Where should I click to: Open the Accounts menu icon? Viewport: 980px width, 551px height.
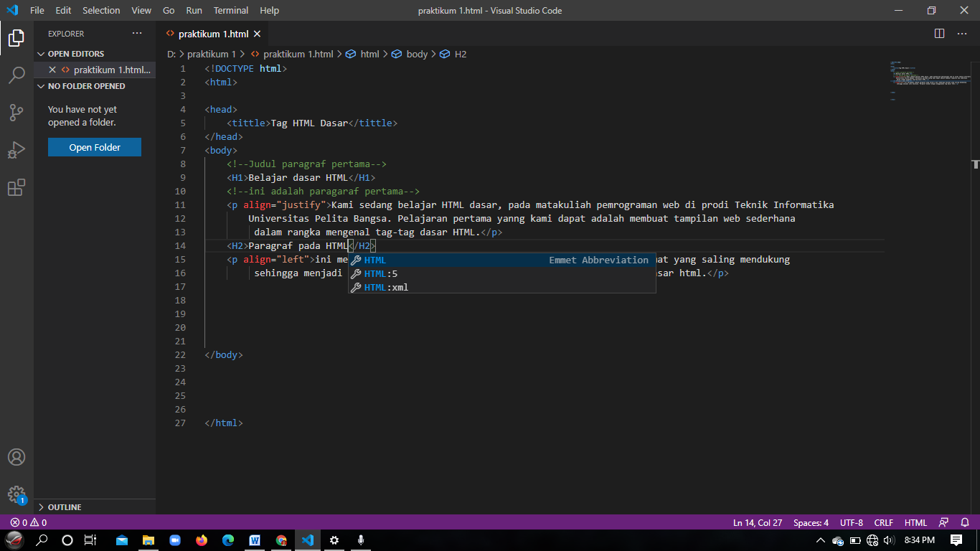click(17, 458)
